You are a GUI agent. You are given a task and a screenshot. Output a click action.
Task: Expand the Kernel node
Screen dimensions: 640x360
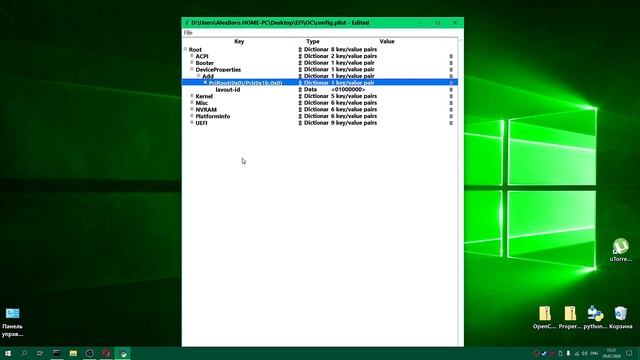(192, 96)
